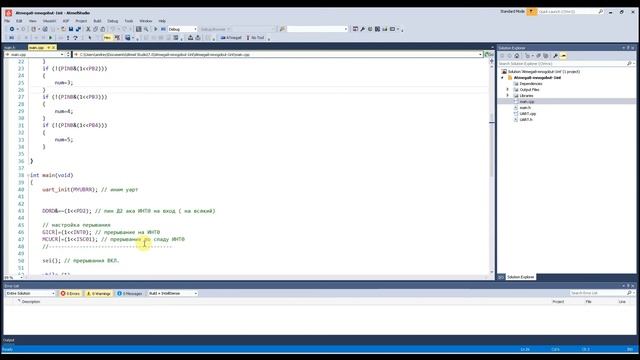
Task: Open the Debug configuration dropdown
Action: [182, 29]
